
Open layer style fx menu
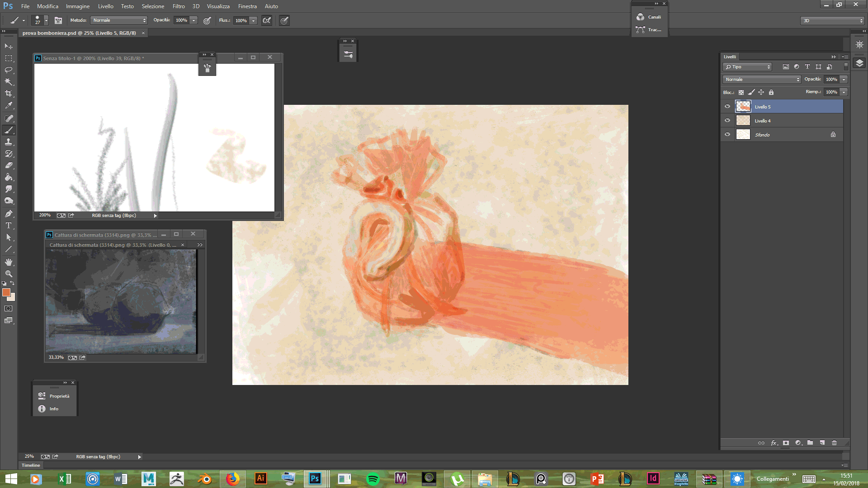tap(774, 443)
